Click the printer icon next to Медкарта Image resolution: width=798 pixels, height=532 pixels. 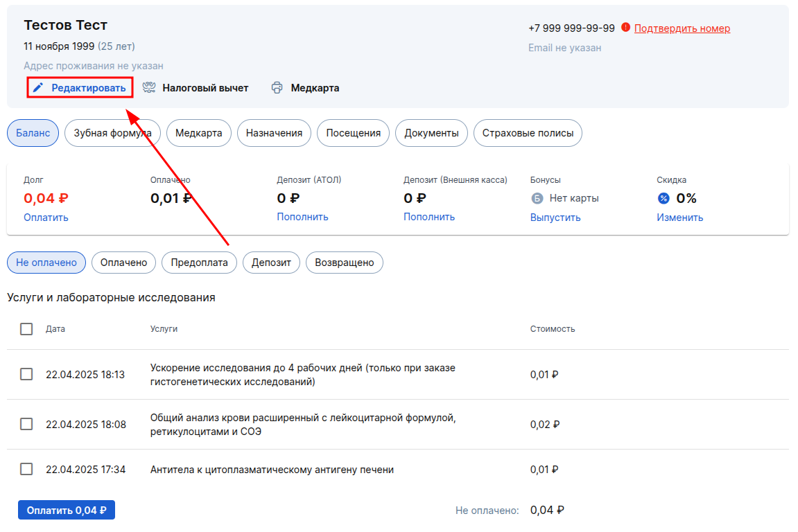pyautogui.click(x=277, y=88)
